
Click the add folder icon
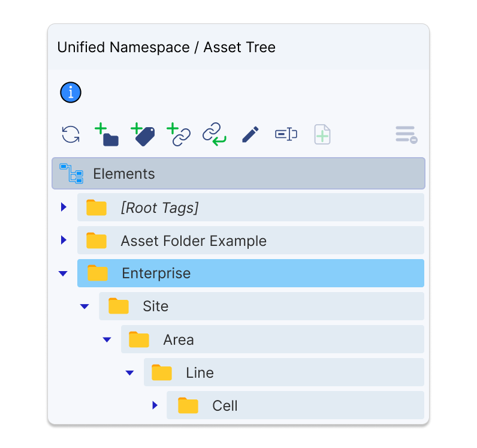[x=107, y=134]
